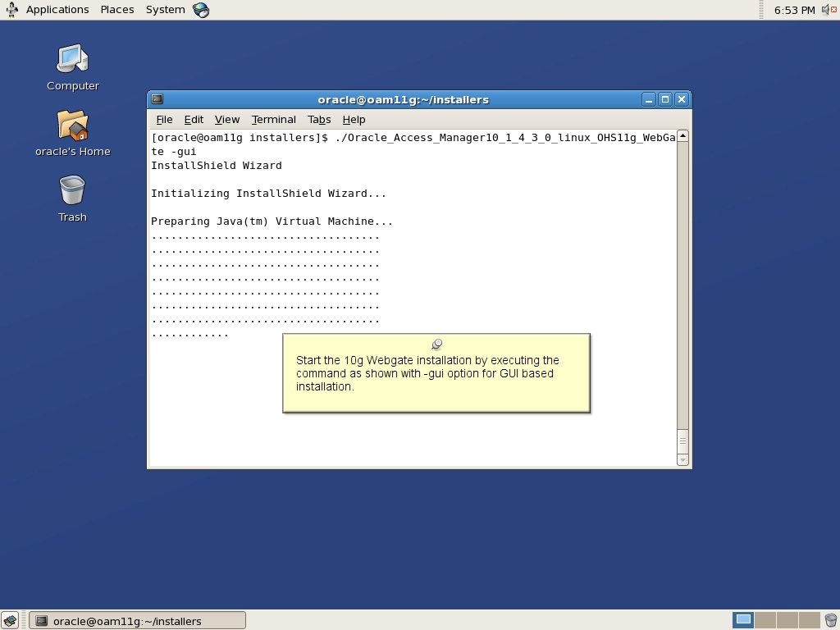Viewport: 840px width, 630px height.
Task: Click the Trash applet in the bottom-right panel
Action: click(831, 620)
